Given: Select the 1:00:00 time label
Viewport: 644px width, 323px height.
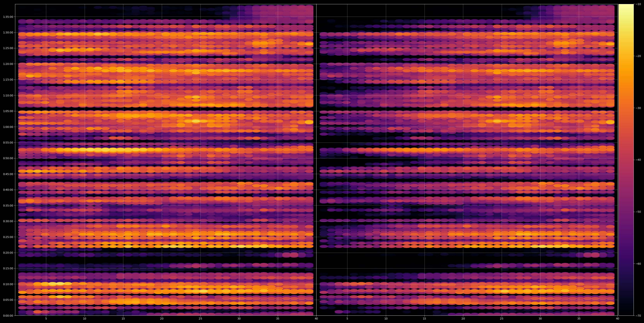Looking at the screenshot, I should 8,127.
